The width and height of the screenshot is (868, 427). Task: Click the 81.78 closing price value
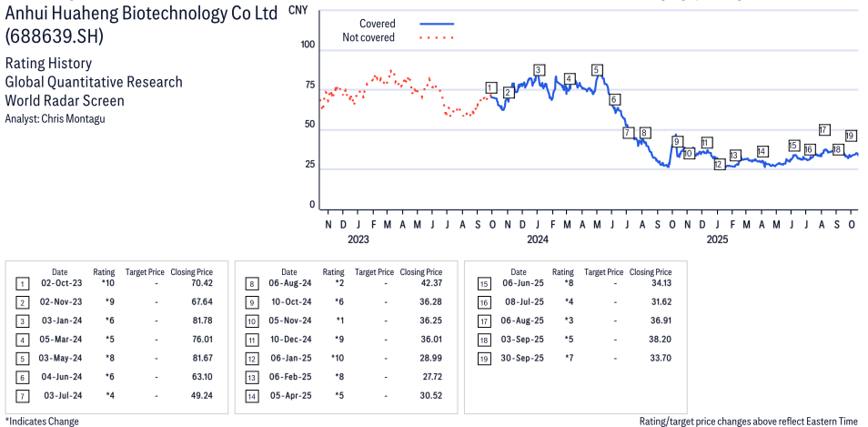click(191, 320)
